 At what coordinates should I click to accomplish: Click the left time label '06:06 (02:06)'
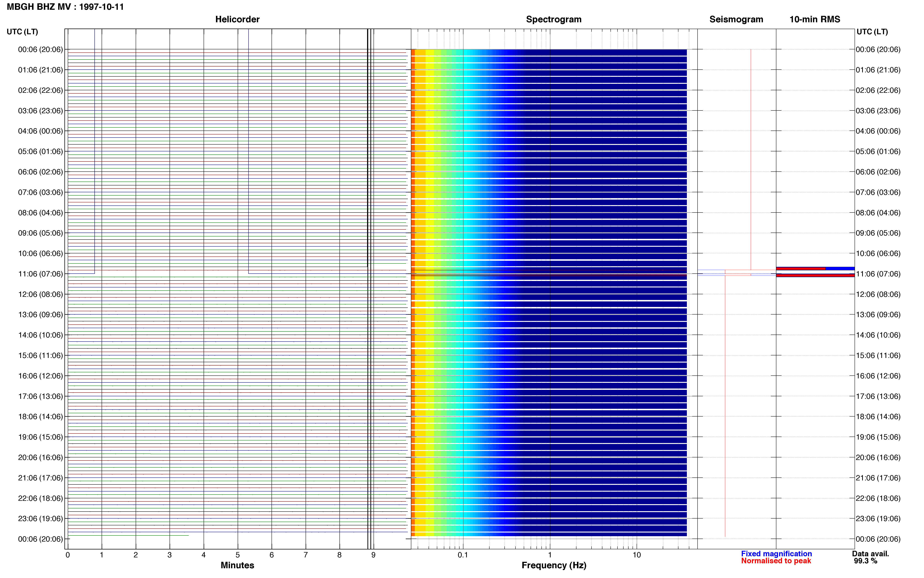41,172
